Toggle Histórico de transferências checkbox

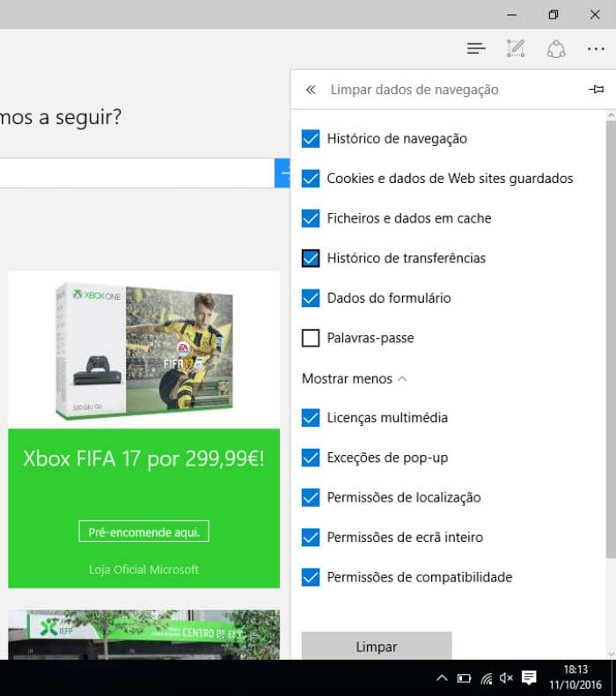[311, 259]
